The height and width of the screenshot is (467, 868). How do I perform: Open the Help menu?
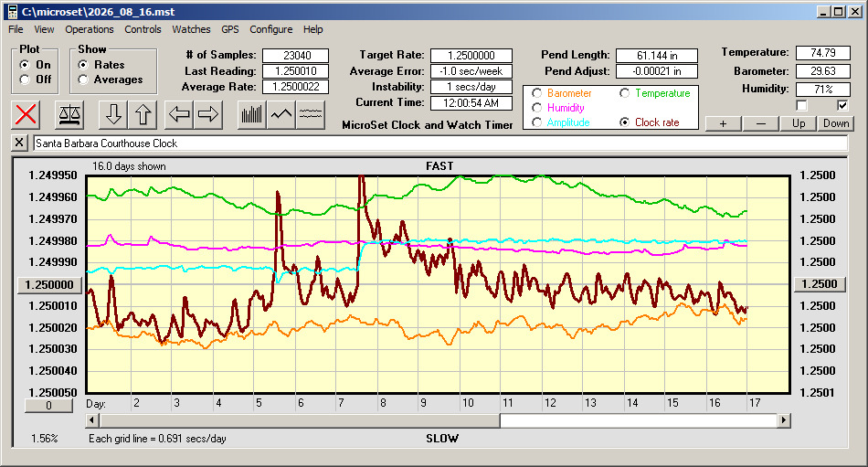click(312, 29)
